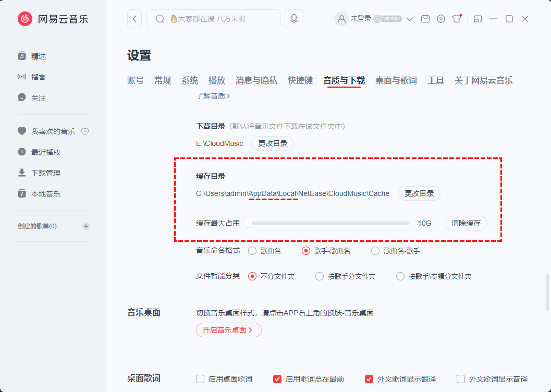Screen dimensions: 551x392
Task: Open 关于网易云音乐 tab
Action: pyautogui.click(x=484, y=80)
